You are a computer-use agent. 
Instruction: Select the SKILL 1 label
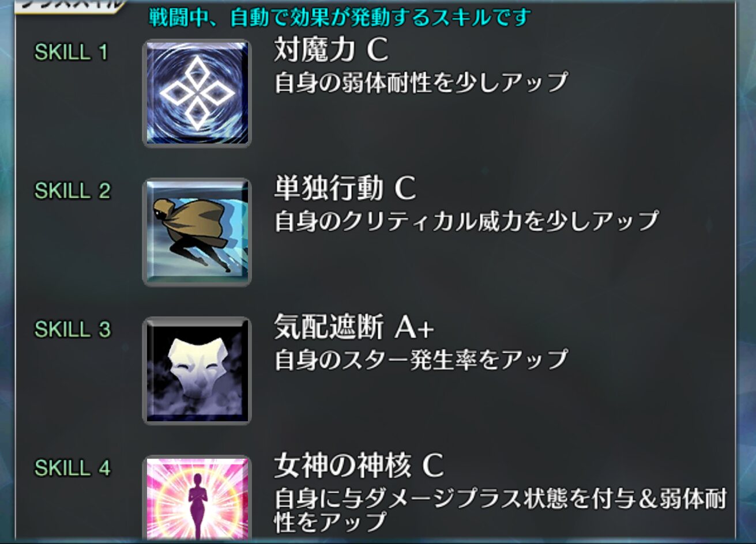point(72,52)
